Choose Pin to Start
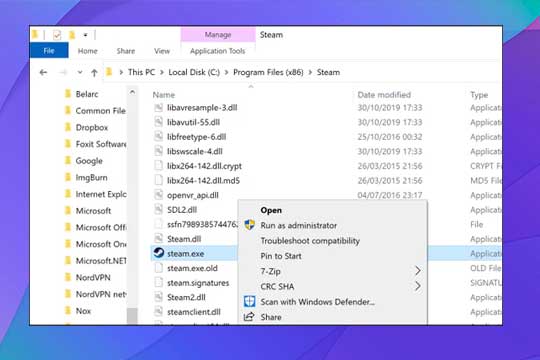The image size is (540, 360). click(281, 256)
